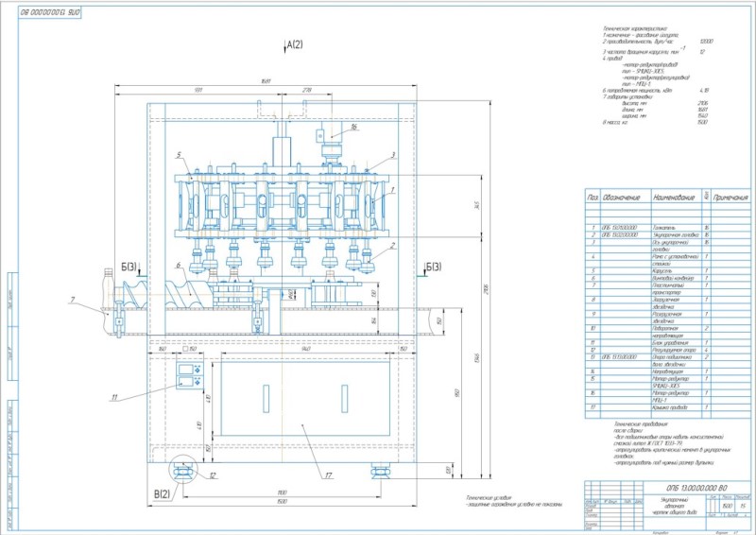The image size is (756, 535).
Task: Select the Блок управления entry
Action: pyautogui.click(x=670, y=342)
